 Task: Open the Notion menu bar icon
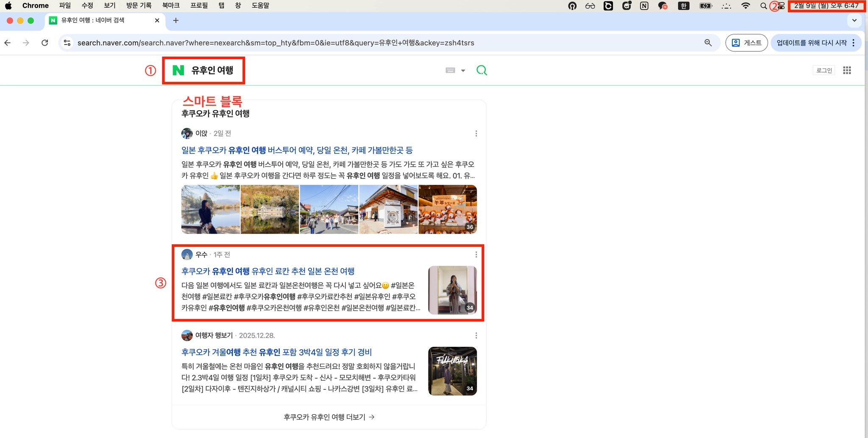click(644, 6)
